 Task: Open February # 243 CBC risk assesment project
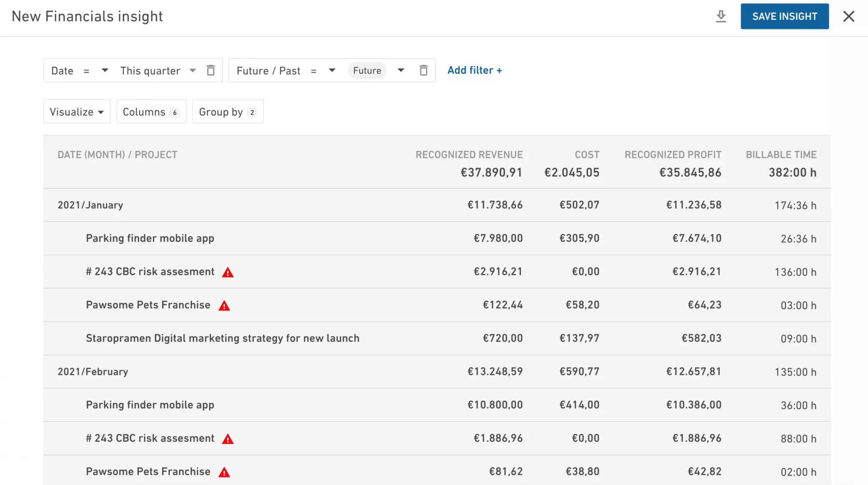pos(150,438)
